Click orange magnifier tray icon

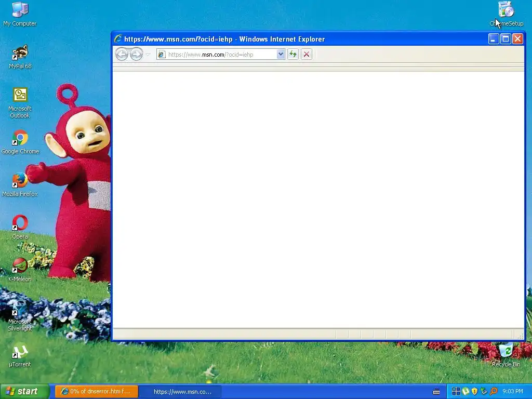pyautogui.click(x=494, y=392)
